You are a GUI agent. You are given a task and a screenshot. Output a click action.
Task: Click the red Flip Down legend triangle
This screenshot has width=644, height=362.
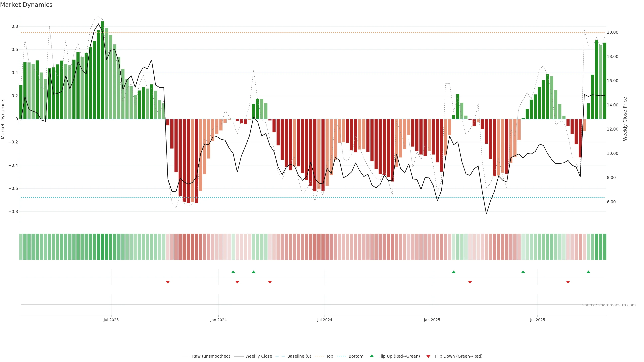(x=428, y=356)
